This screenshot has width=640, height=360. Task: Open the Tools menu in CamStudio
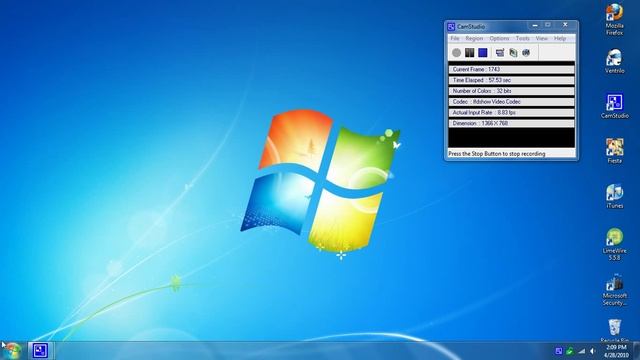[x=522, y=38]
